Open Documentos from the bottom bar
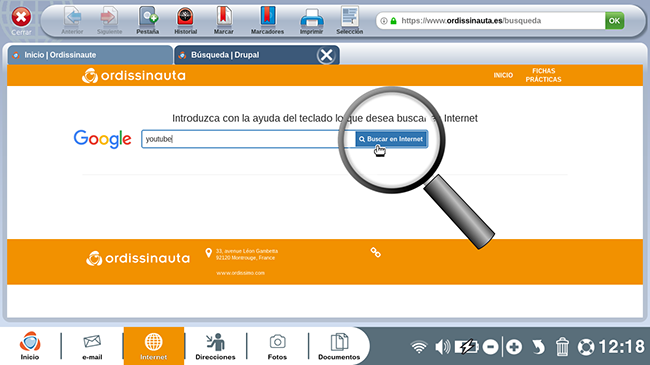 pyautogui.click(x=339, y=346)
